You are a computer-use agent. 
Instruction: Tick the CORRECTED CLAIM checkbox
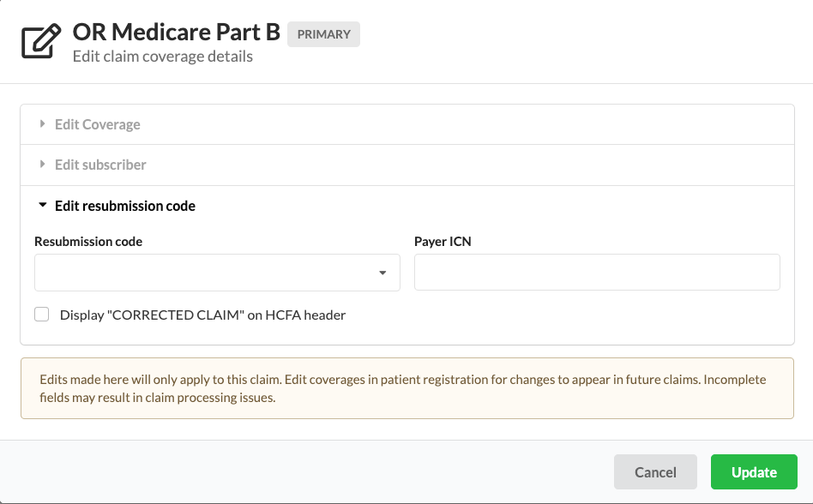click(42, 315)
